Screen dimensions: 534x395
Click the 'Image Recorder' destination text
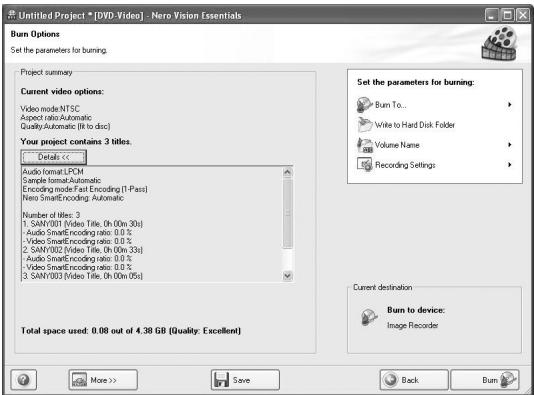(412, 325)
